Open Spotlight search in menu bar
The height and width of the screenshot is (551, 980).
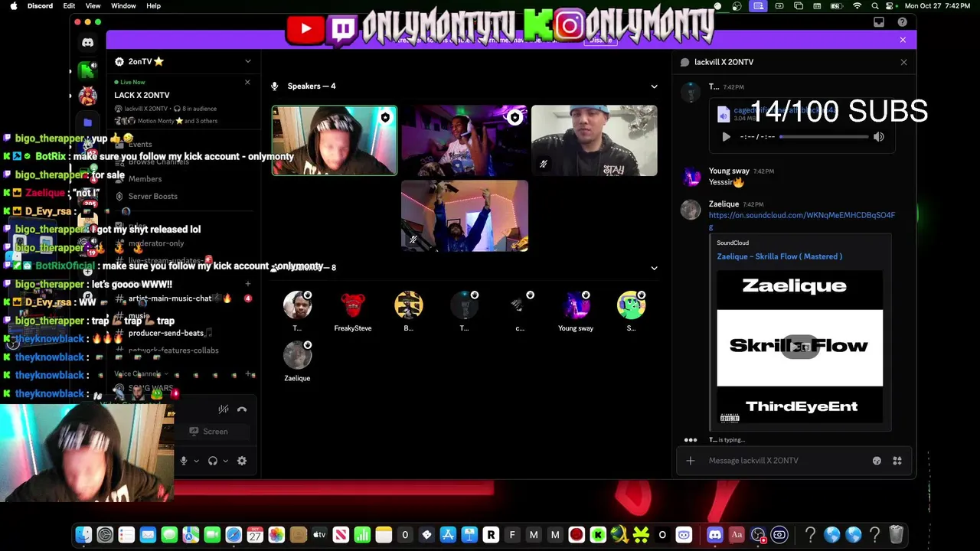(x=875, y=5)
